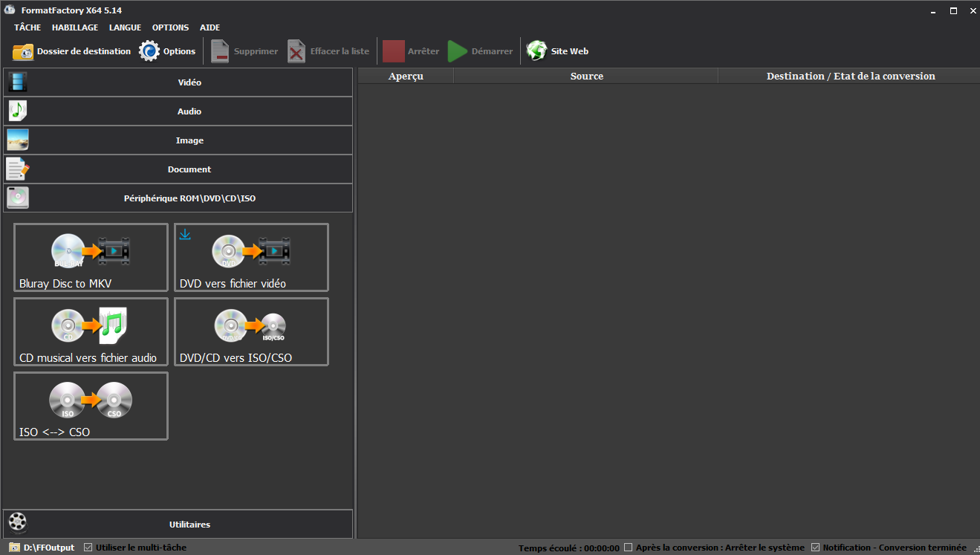Toggle Utiliser le multi-tâche checkbox

[88, 548]
